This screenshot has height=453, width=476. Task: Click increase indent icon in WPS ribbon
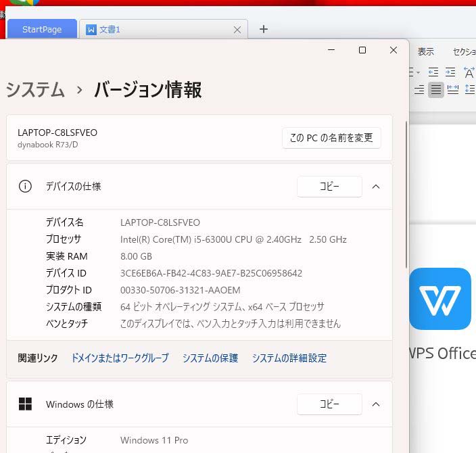tap(450, 72)
